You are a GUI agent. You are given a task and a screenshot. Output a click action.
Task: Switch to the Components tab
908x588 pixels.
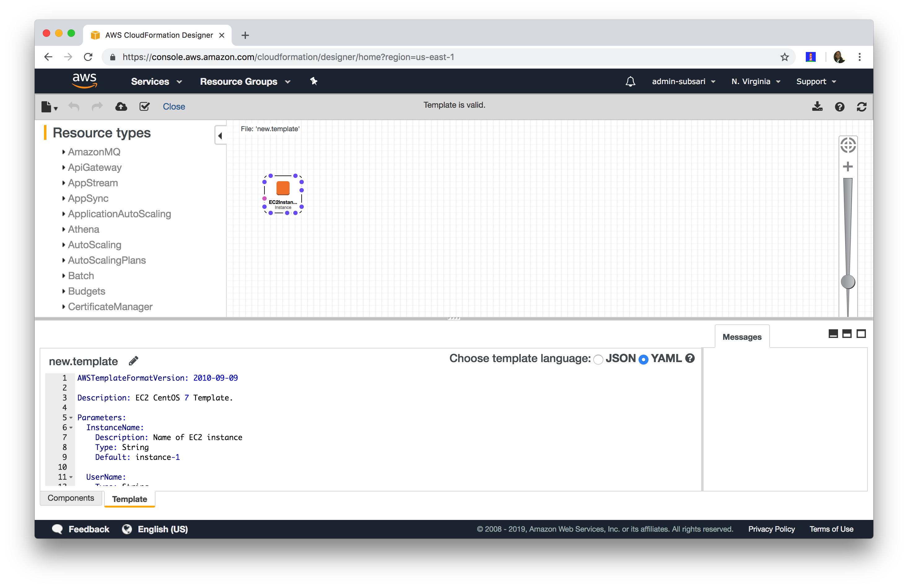(x=71, y=498)
